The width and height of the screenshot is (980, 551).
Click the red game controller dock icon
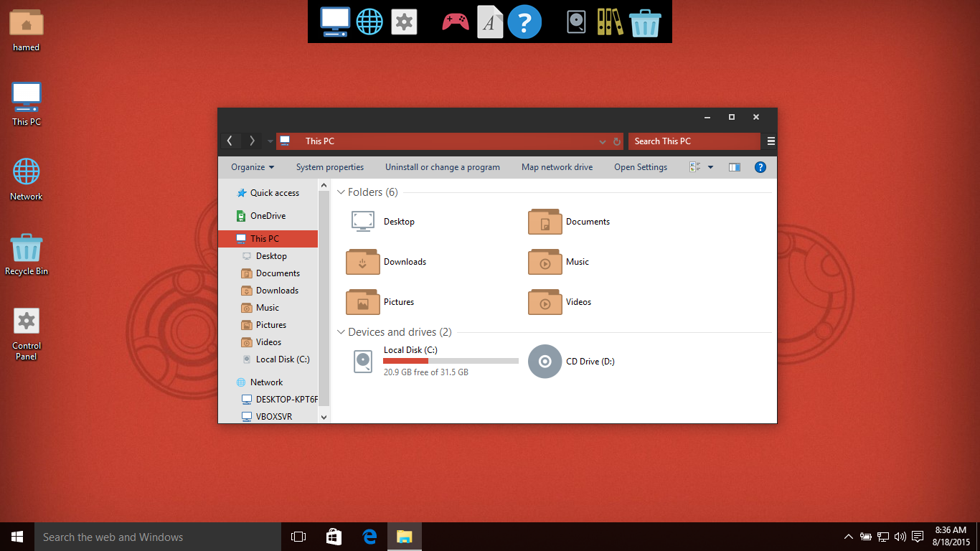point(456,22)
